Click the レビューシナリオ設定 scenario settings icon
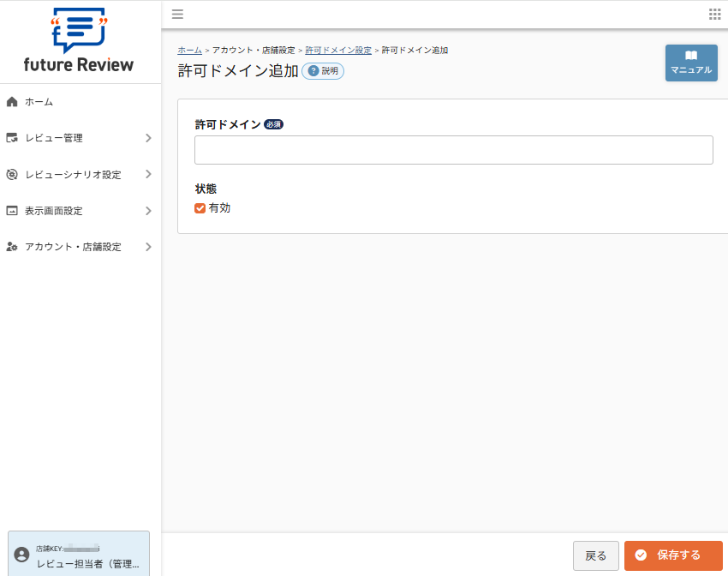728x576 pixels. pos(12,174)
